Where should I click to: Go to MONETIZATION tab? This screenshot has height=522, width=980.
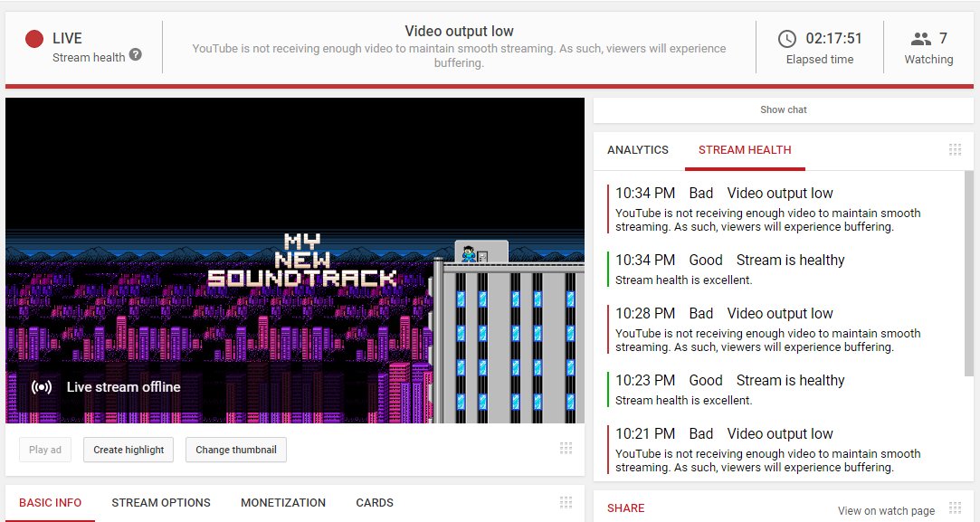tap(283, 503)
